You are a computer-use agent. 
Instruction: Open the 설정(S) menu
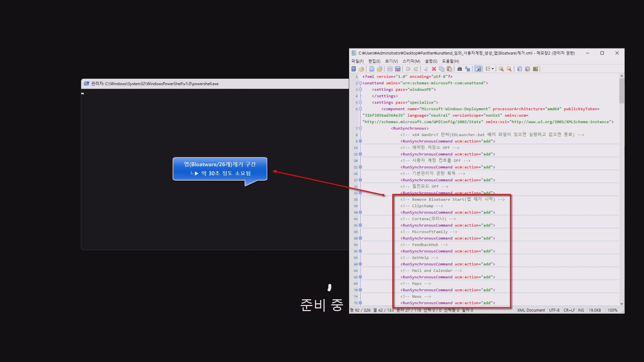coord(431,61)
